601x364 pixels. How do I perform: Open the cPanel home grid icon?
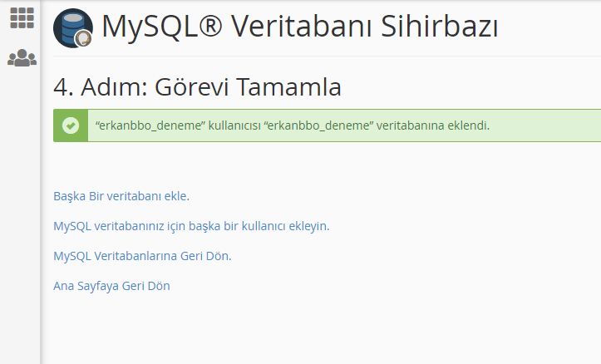[22, 17]
